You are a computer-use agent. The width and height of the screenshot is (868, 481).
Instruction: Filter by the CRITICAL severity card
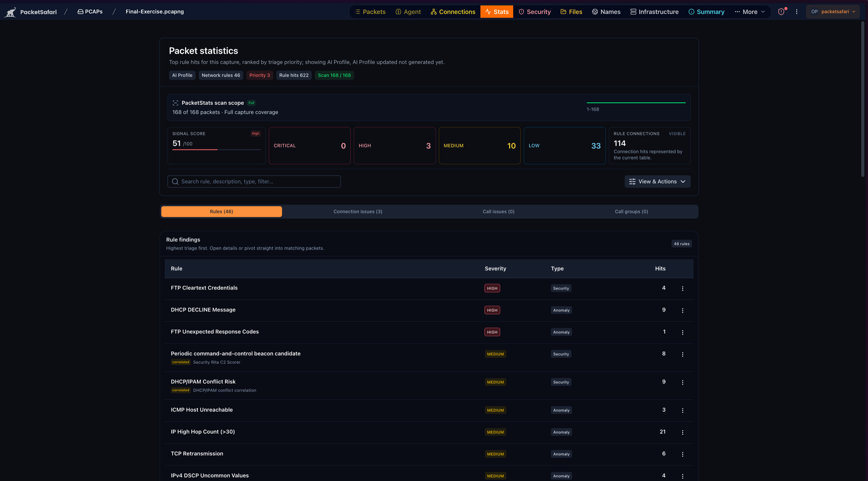pos(310,146)
